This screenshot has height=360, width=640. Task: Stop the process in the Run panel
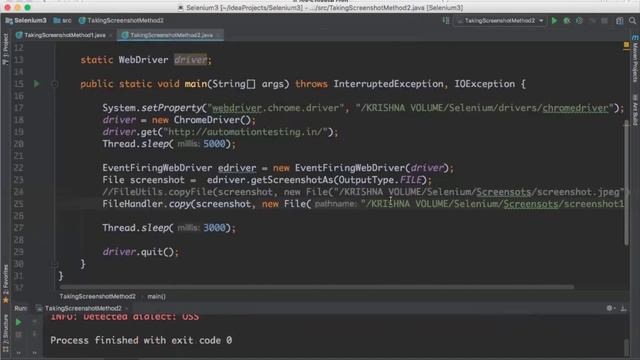coord(18,335)
